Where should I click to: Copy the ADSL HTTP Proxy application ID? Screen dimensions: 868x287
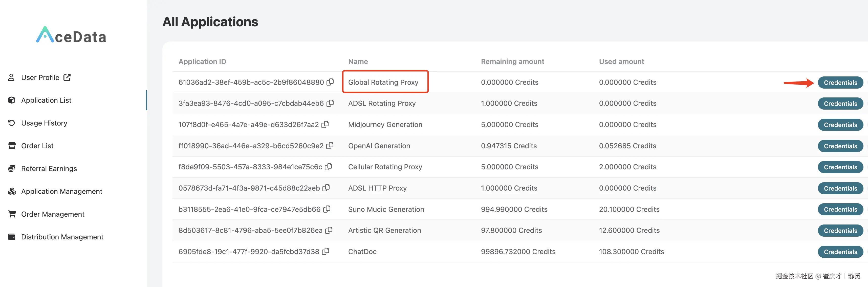click(326, 188)
